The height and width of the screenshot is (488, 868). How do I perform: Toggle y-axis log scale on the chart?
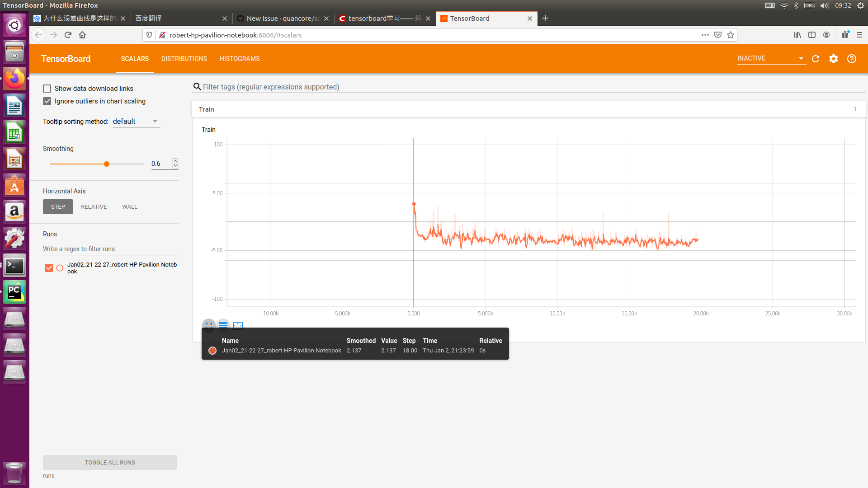223,325
